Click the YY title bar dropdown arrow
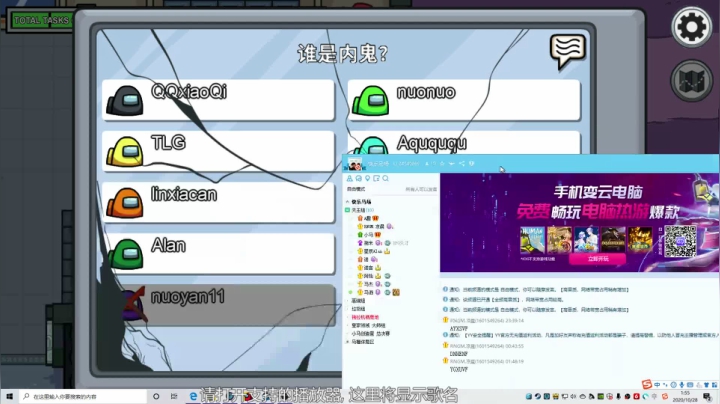 (452, 163)
